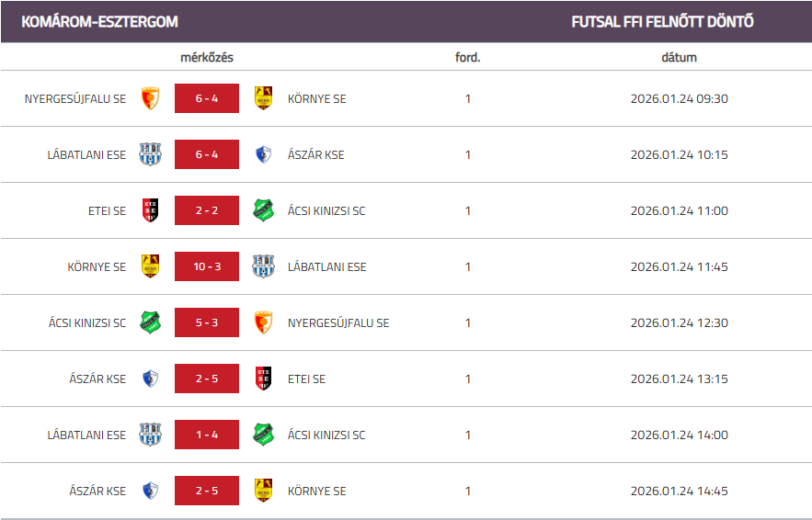Viewport: 812px width, 520px height.
Task: Click the KOMÁROM-ESZTERGOM header title
Action: click(99, 21)
